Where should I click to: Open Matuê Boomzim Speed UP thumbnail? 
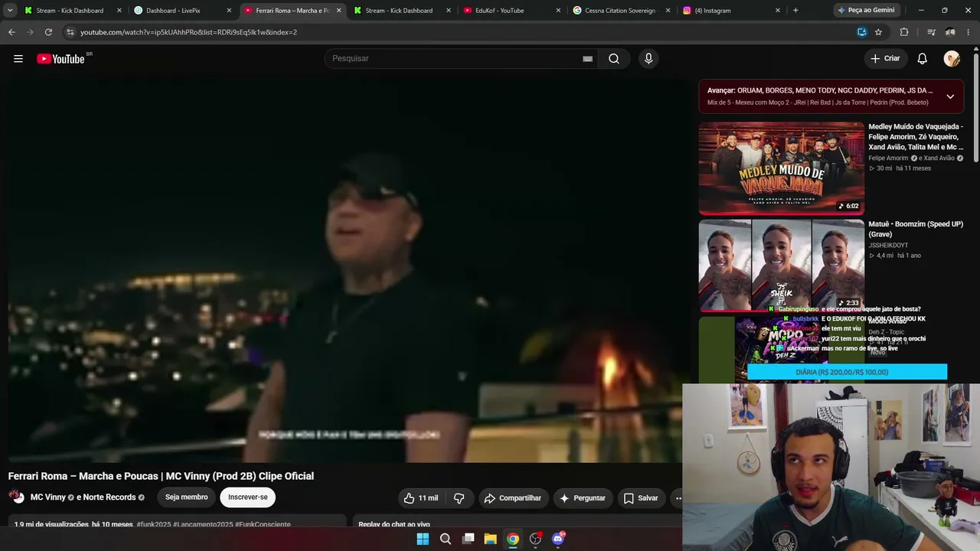[781, 266]
